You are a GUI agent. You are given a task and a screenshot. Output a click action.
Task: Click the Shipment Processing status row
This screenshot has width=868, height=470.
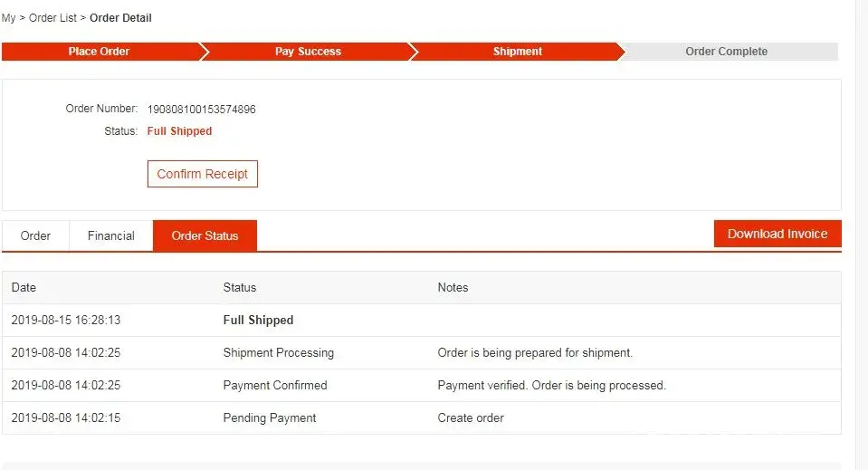pyautogui.click(x=278, y=352)
